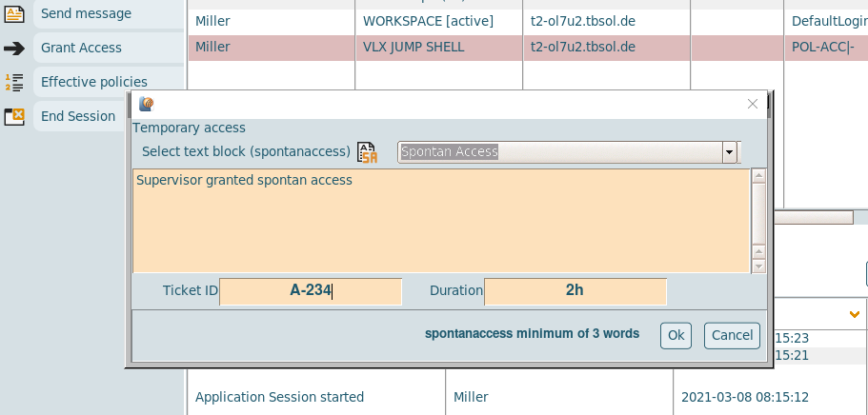
Task: Select End Session in the sidebar
Action: (78, 116)
